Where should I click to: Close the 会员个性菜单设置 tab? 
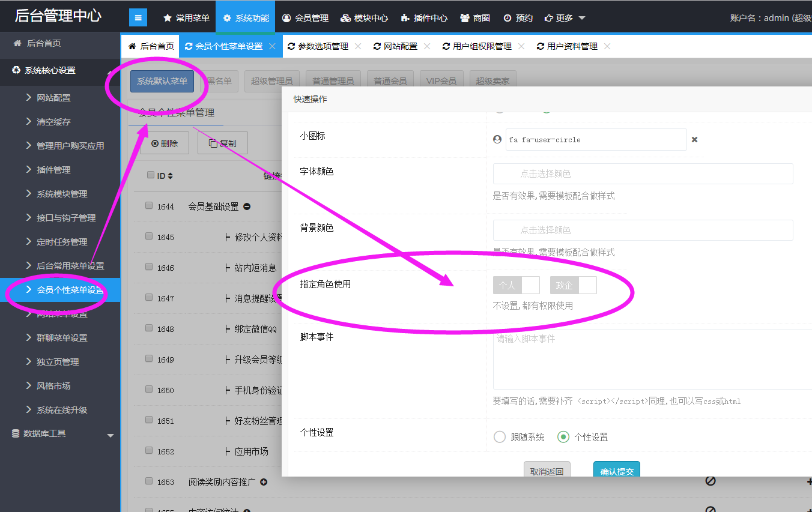pyautogui.click(x=272, y=46)
